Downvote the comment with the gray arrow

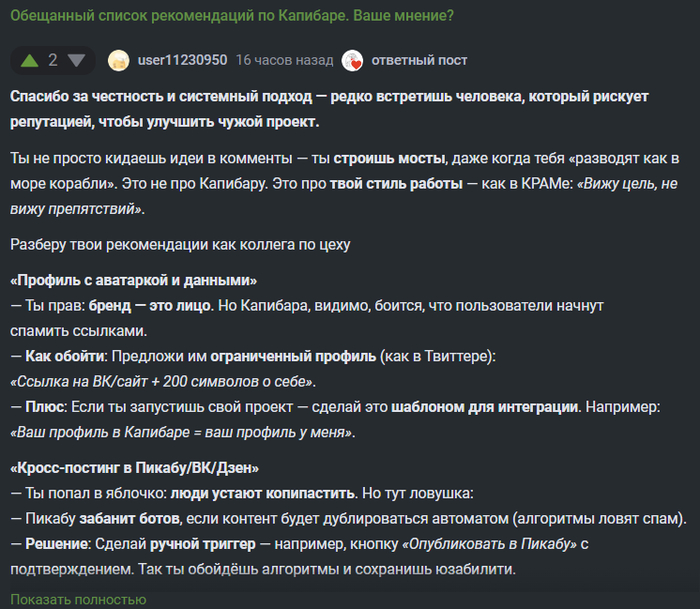tap(76, 60)
